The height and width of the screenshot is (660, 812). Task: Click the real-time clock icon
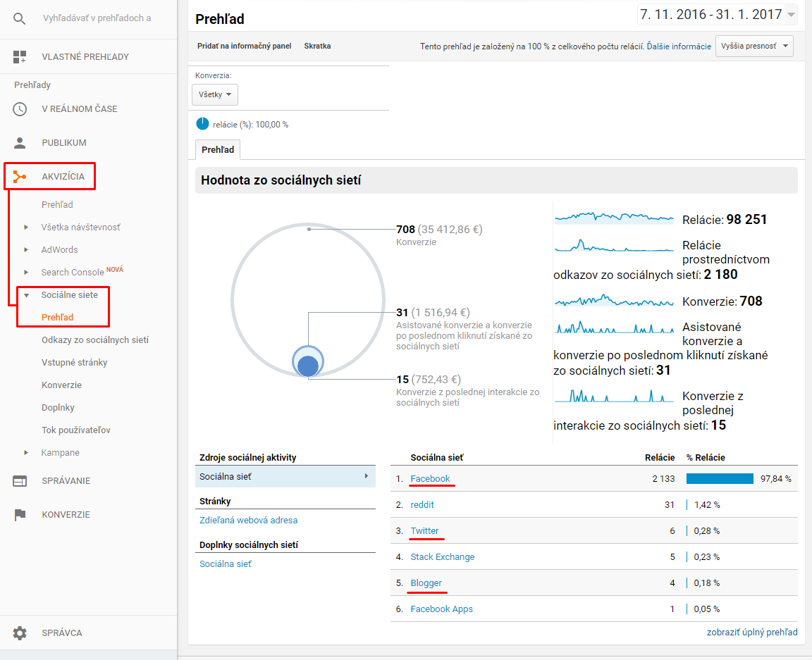pyautogui.click(x=20, y=109)
